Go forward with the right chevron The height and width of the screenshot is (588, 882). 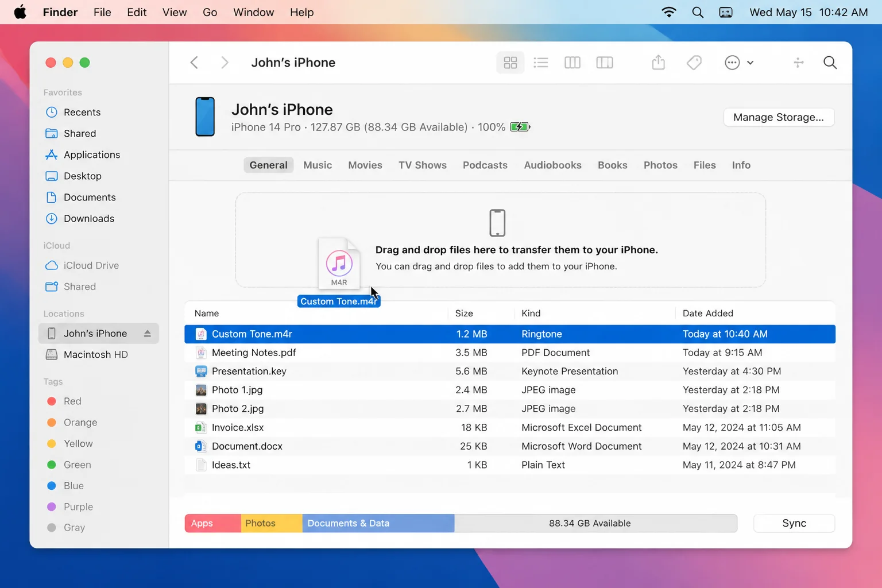[x=225, y=63]
